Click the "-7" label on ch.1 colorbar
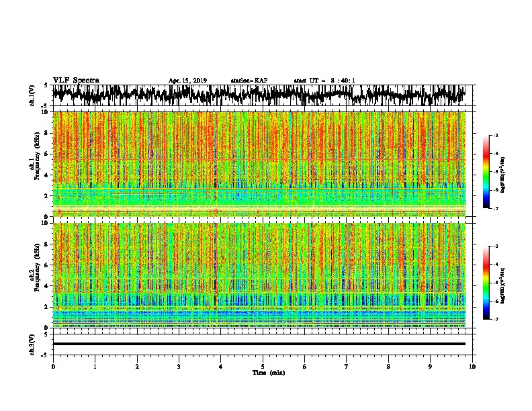The height and width of the screenshot is (411, 532). (x=496, y=208)
